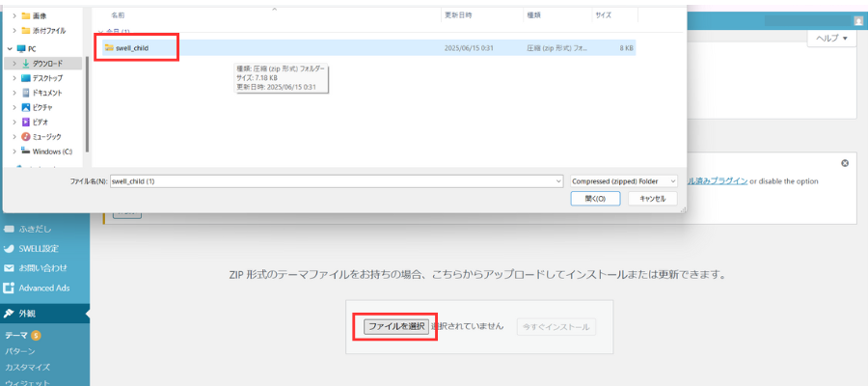
Task: Click the PC computer icon
Action: [x=21, y=49]
